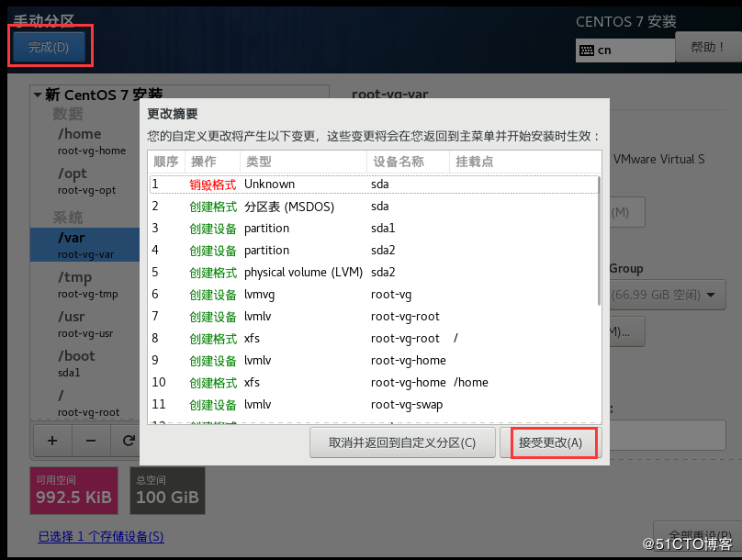
Task: Click the 设备名称 column header
Action: click(x=408, y=162)
